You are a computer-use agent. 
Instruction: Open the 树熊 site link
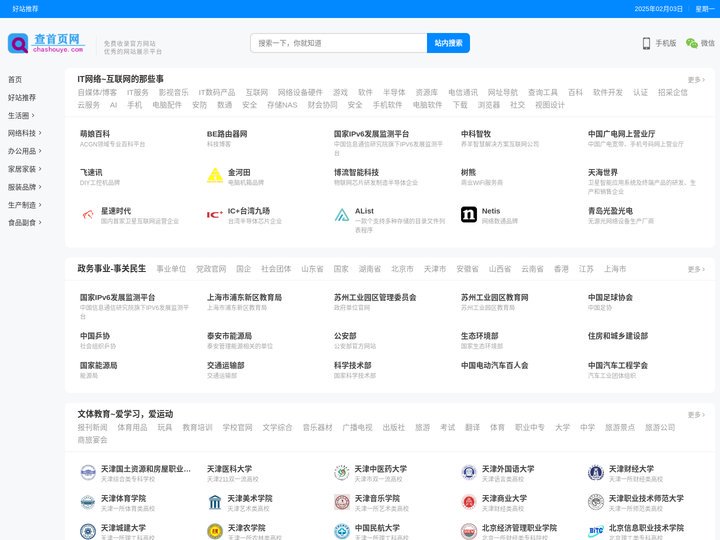click(468, 172)
